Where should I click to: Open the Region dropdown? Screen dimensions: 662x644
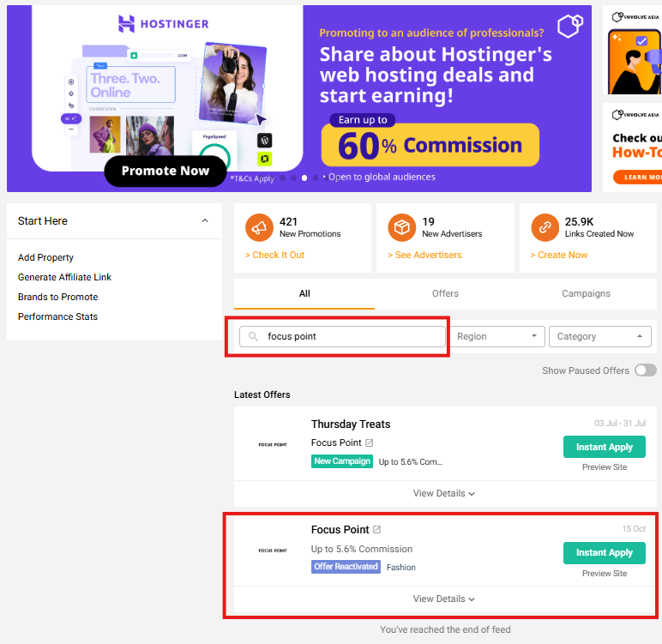point(496,336)
